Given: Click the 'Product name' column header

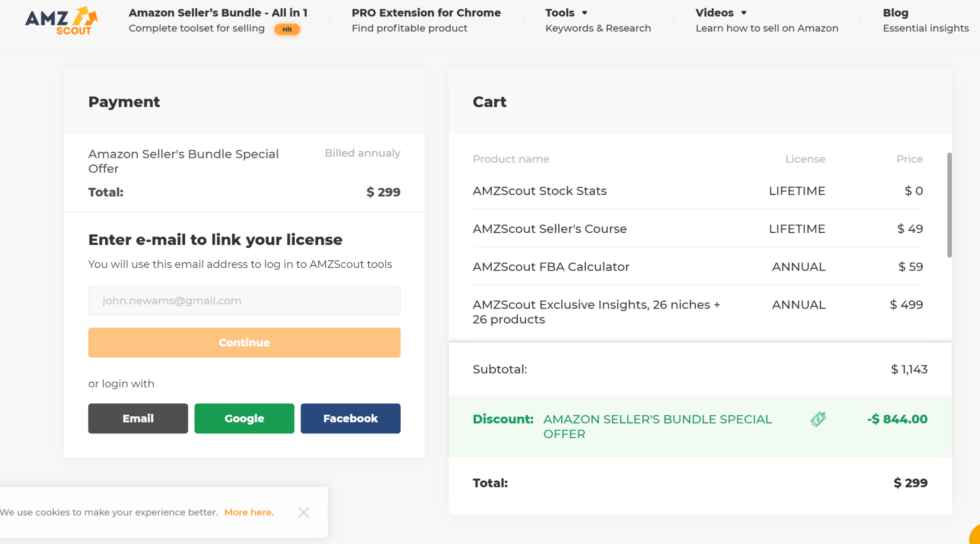Looking at the screenshot, I should coord(511,159).
